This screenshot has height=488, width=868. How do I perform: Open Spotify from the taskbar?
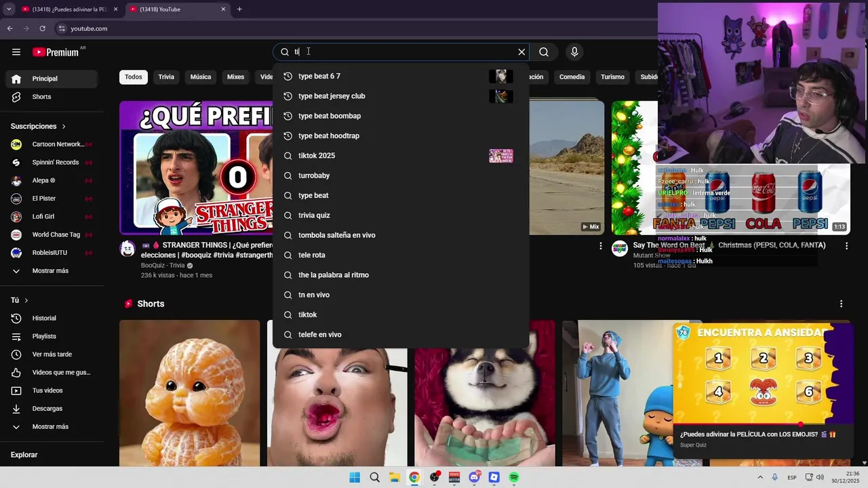(x=514, y=477)
